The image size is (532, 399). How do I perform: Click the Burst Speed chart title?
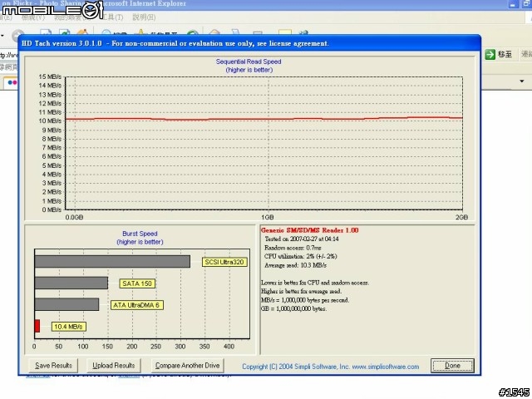click(140, 234)
